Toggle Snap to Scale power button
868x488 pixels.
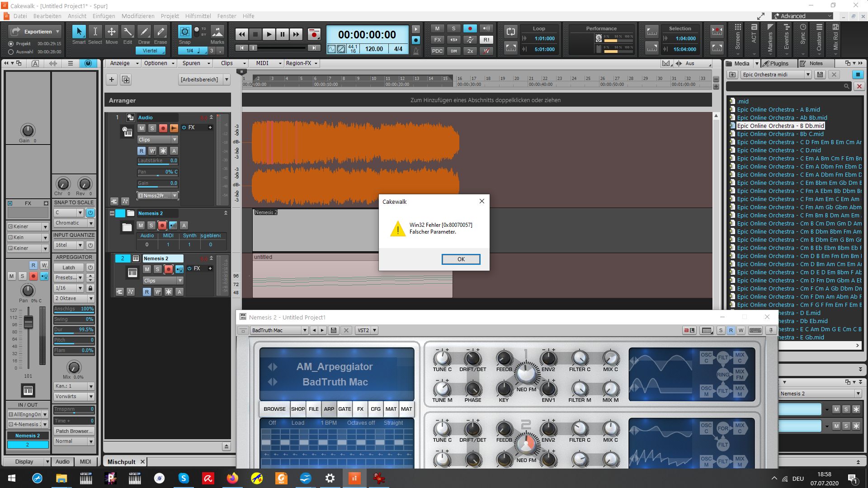(x=90, y=212)
